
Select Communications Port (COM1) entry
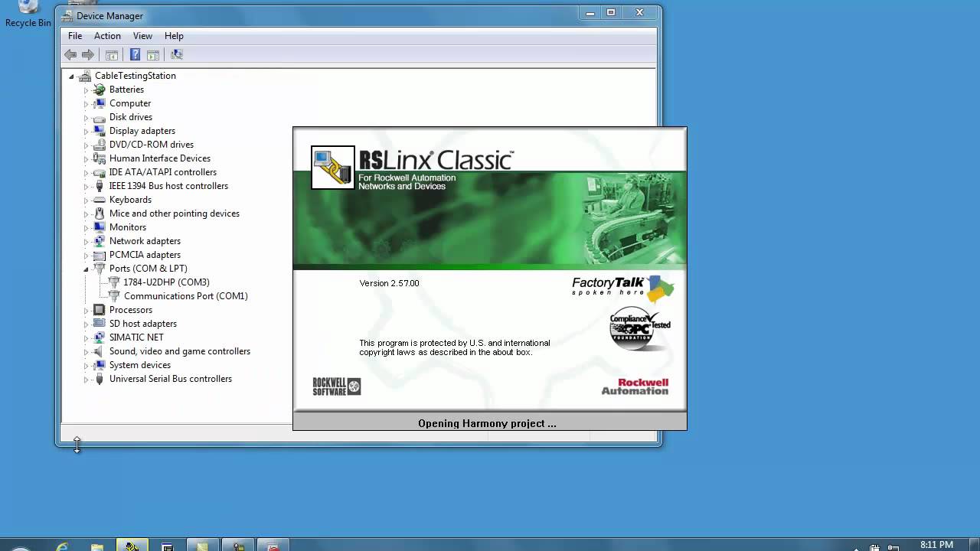185,296
